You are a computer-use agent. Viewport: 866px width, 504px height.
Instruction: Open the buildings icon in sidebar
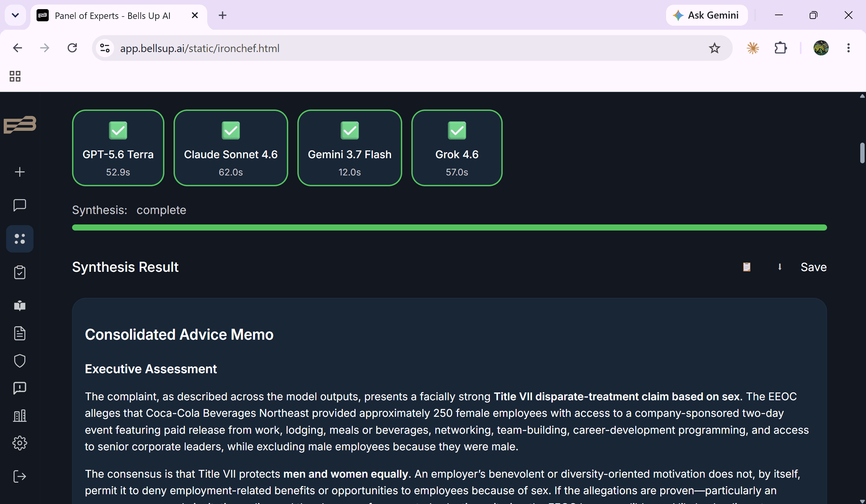[x=20, y=416]
